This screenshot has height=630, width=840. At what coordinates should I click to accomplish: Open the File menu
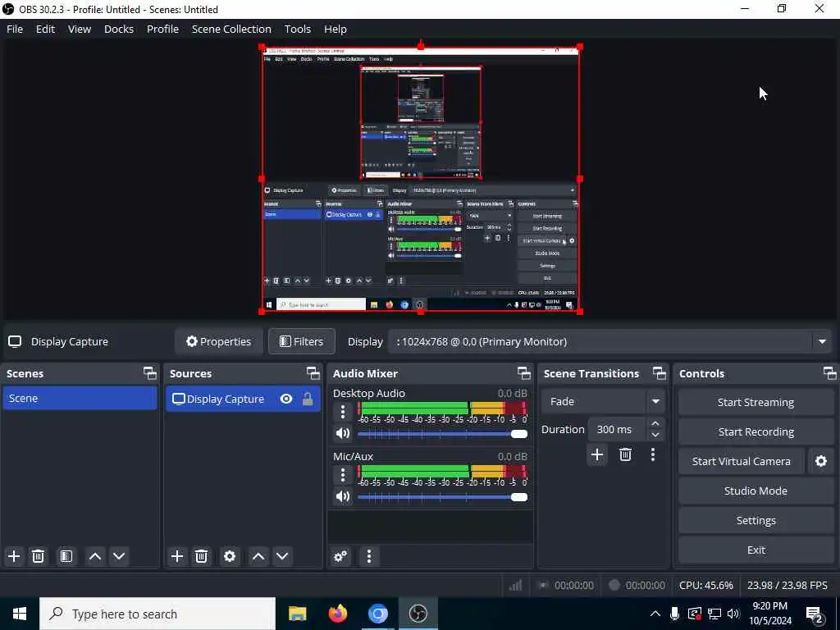(x=15, y=29)
